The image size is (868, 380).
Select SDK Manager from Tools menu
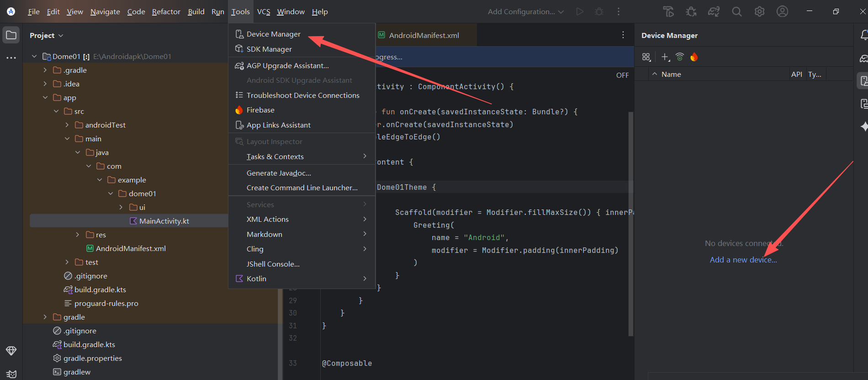coord(269,49)
